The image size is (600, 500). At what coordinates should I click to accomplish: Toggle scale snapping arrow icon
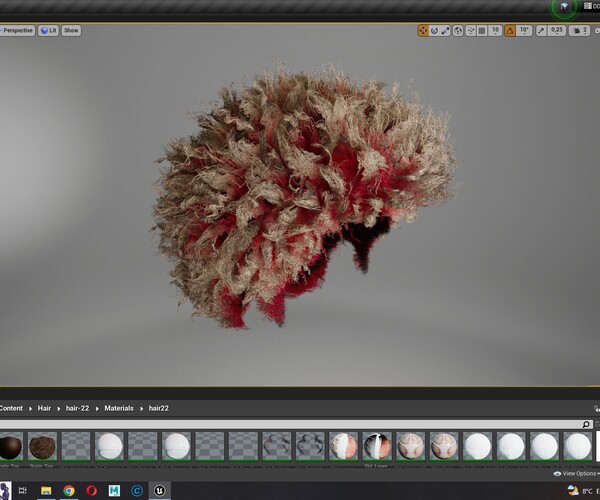click(541, 31)
